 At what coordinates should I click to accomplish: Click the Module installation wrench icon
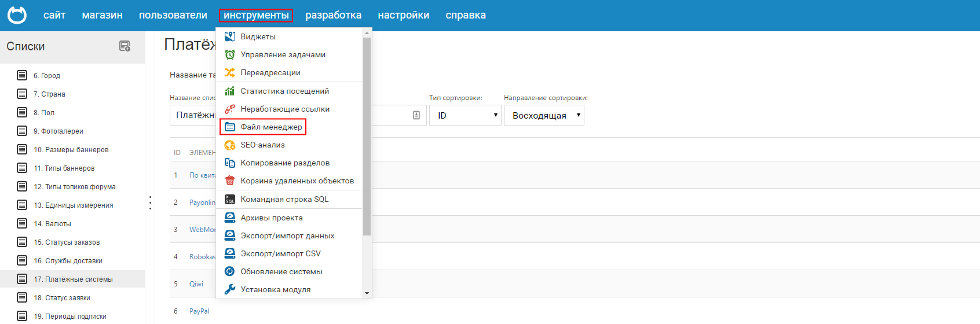coord(230,289)
